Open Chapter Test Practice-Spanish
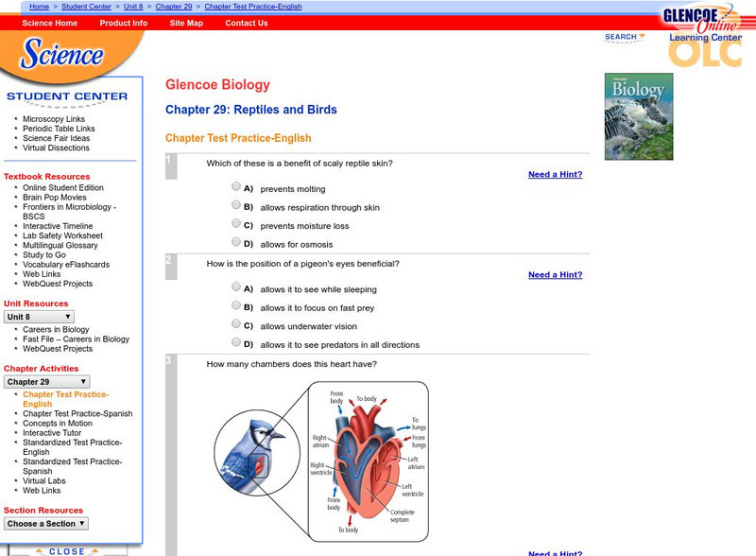756x556 pixels. tap(77, 413)
